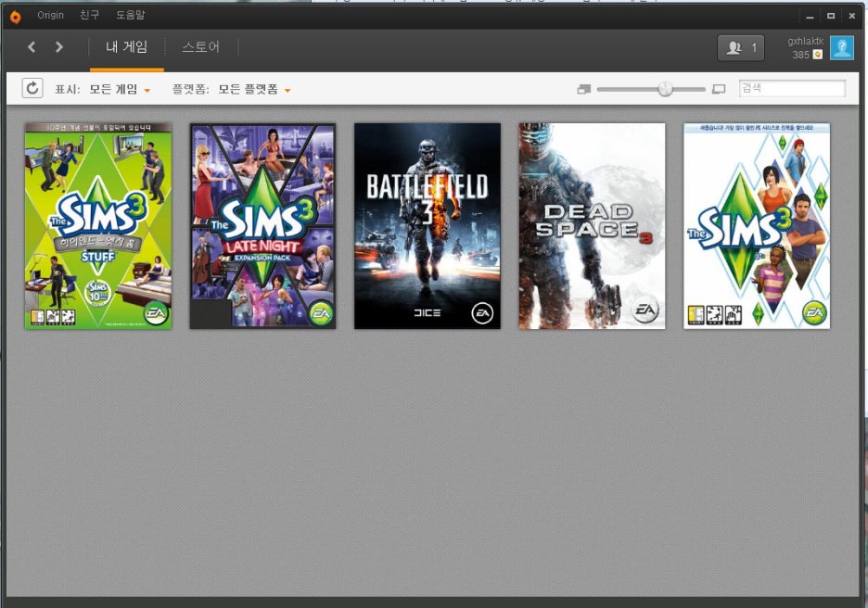This screenshot has width=868, height=608.
Task: Go back with the left arrow
Action: tap(32, 47)
